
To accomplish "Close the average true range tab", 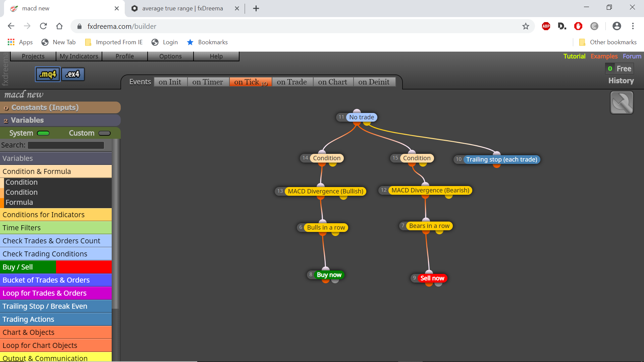I will point(237,8).
